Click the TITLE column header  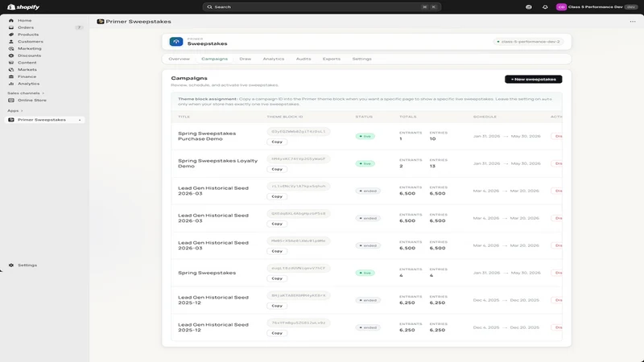click(184, 117)
